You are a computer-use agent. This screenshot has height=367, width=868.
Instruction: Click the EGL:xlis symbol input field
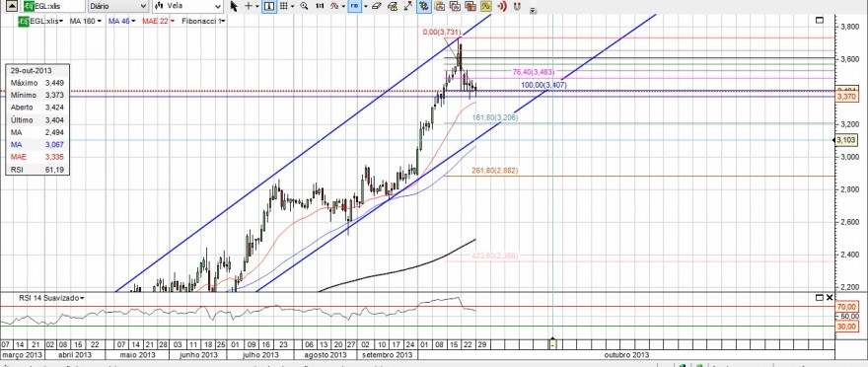[x=52, y=6]
